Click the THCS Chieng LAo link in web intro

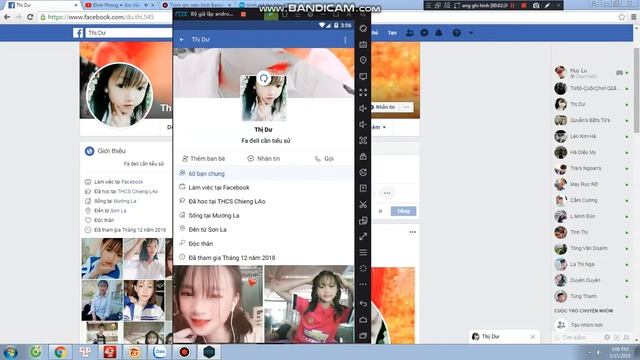(x=138, y=191)
